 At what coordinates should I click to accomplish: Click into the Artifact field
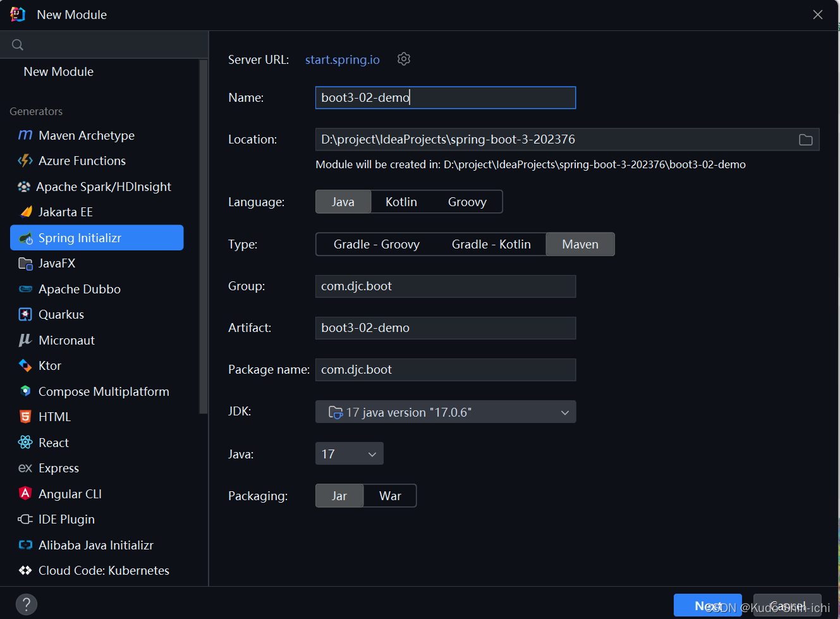[x=446, y=328]
